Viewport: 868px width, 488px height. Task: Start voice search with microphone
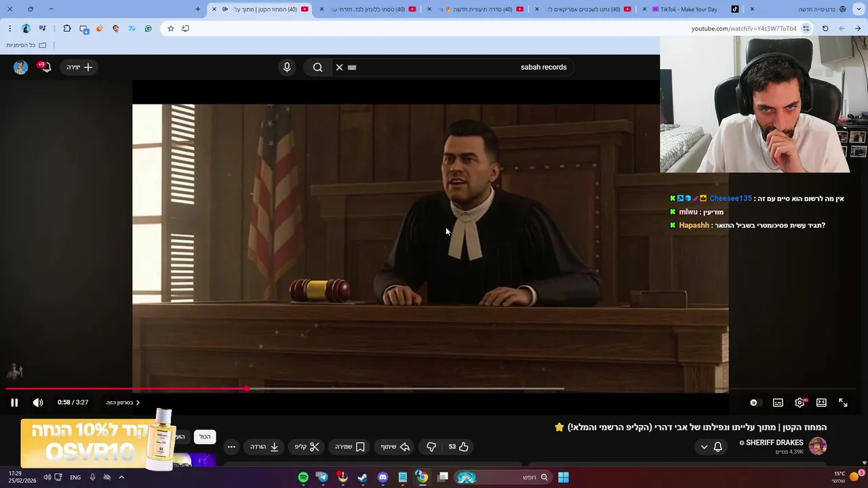click(x=287, y=67)
